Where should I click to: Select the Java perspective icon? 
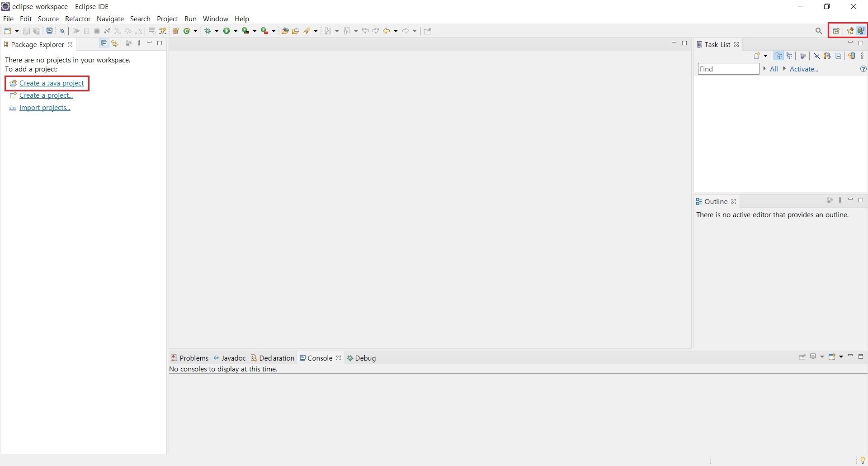(861, 31)
